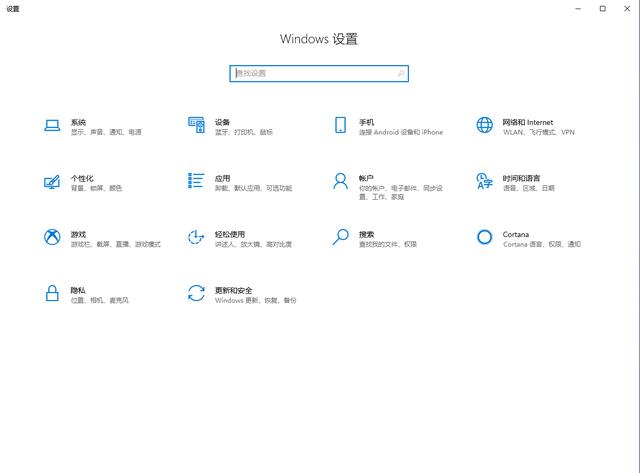This screenshot has width=640, height=473.
Task: Open the 网络和 Internet globe icon
Action: [x=484, y=125]
